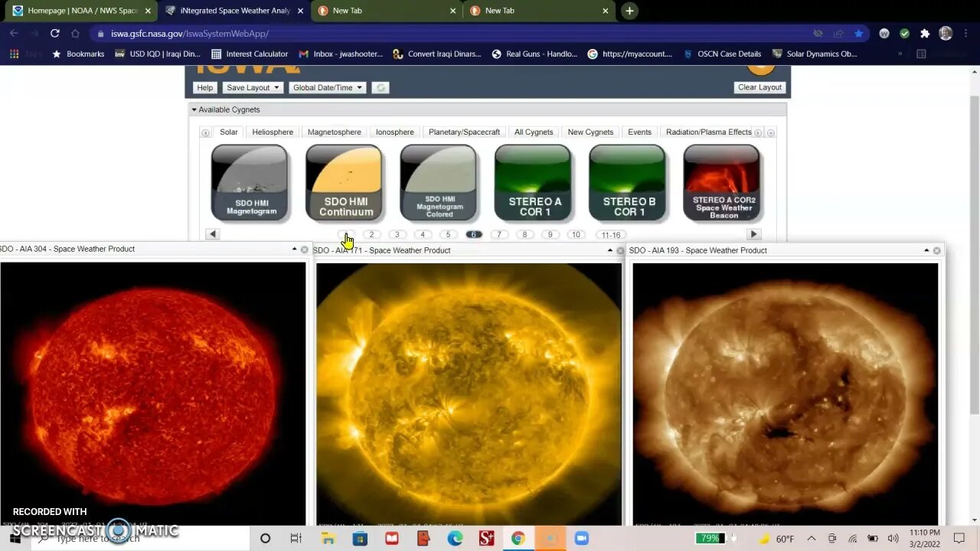980x551 pixels.
Task: Show hidden system tray icons
Action: 812,539
